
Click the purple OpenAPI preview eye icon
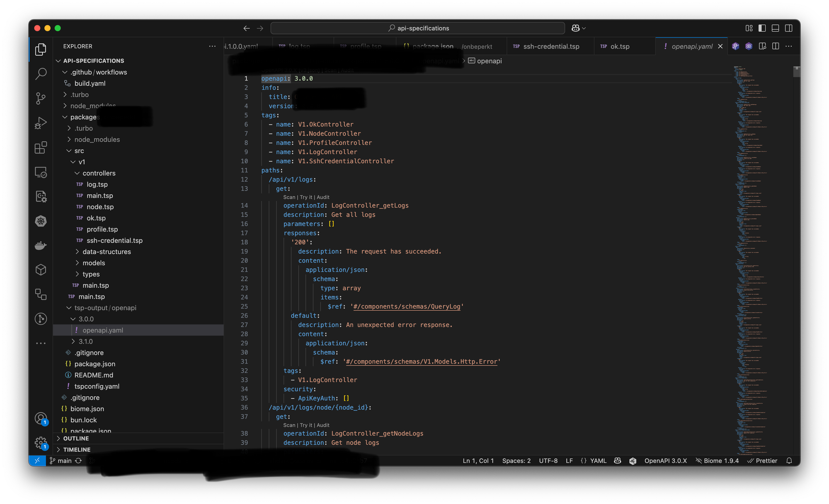click(749, 46)
